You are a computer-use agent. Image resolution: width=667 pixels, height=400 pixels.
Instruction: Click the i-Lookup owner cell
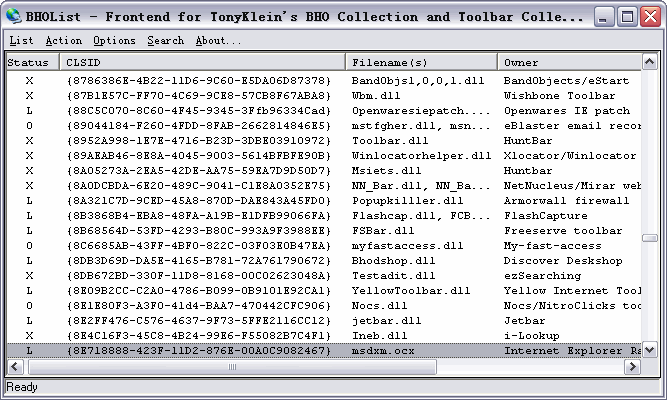click(532, 336)
